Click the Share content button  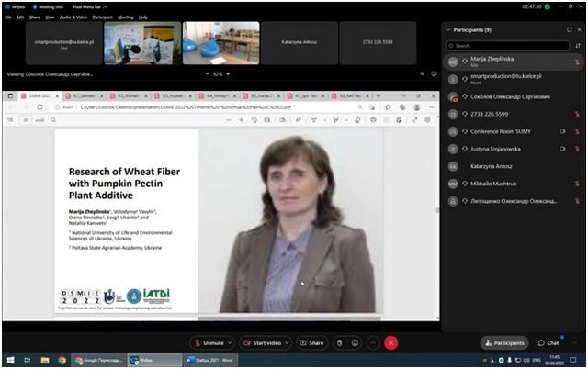[312, 342]
